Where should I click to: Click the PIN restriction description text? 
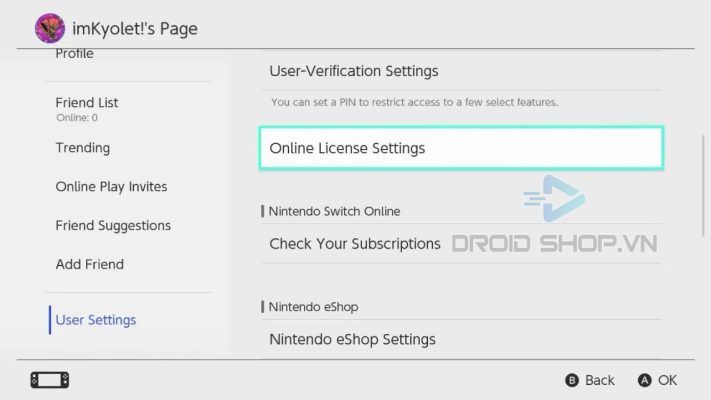point(414,102)
